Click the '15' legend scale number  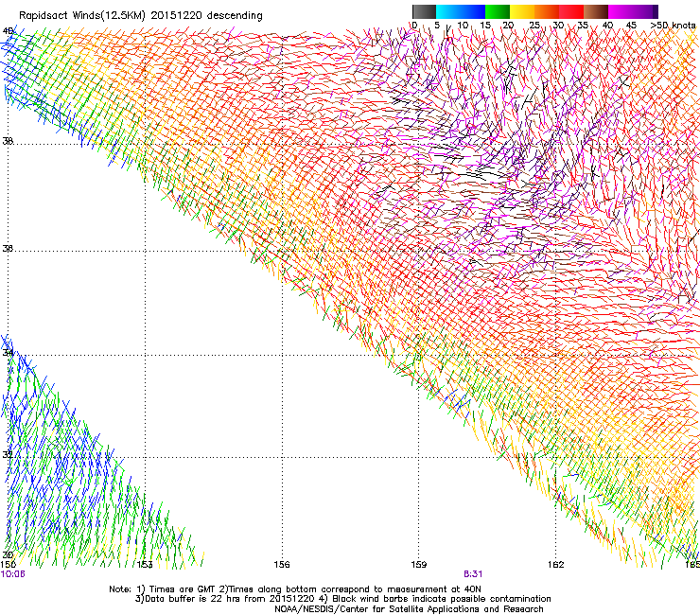(x=485, y=25)
